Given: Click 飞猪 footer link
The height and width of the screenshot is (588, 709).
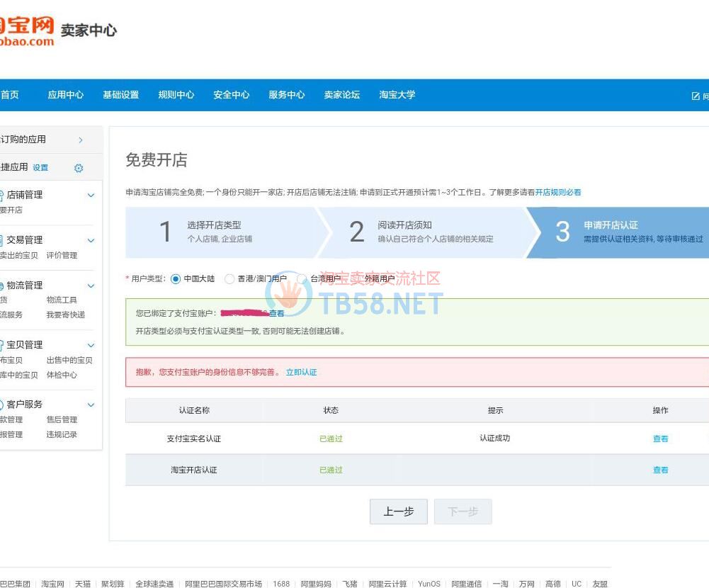Looking at the screenshot, I should (349, 584).
